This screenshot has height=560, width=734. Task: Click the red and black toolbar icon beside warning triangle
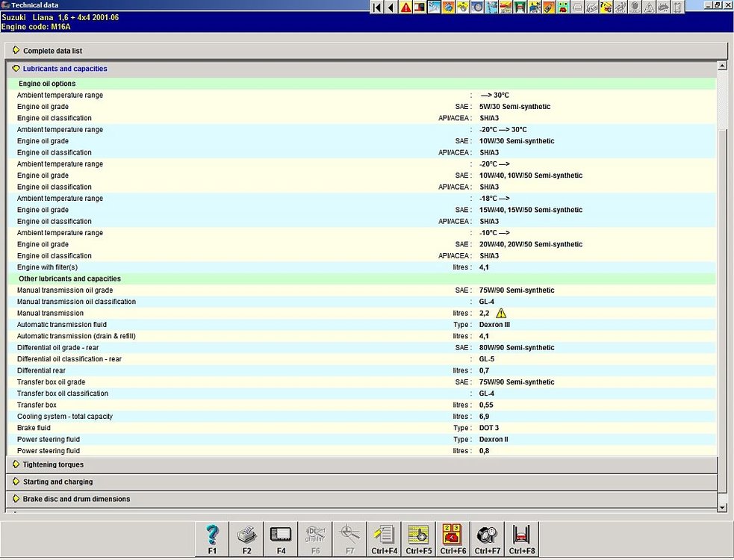click(420, 7)
